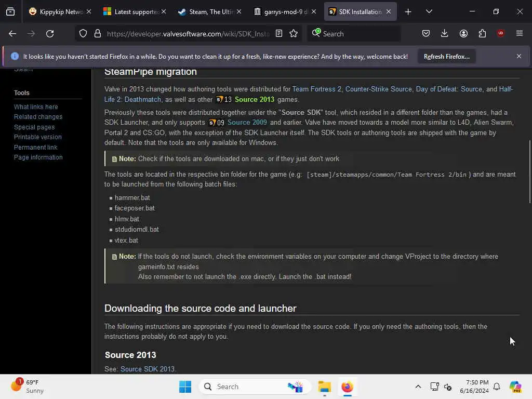Follow the Source 2013 link
This screenshot has height=399, width=532.
coord(254,99)
